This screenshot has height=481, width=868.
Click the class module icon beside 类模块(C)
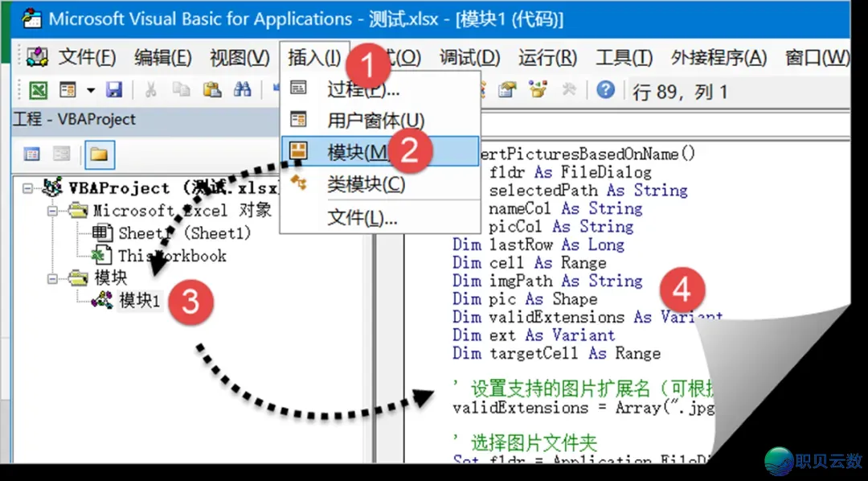coord(298,183)
